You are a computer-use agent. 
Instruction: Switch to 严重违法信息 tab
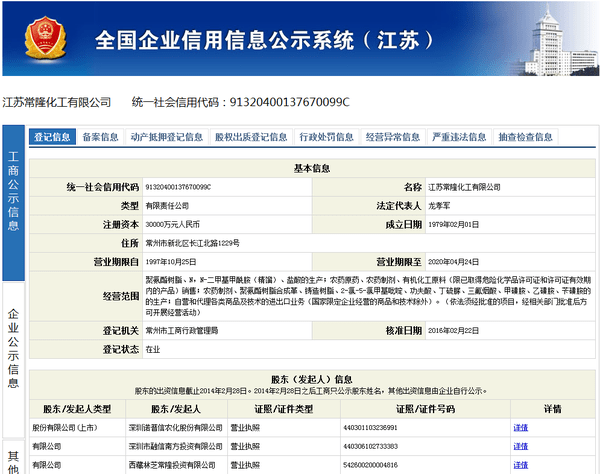pos(459,137)
